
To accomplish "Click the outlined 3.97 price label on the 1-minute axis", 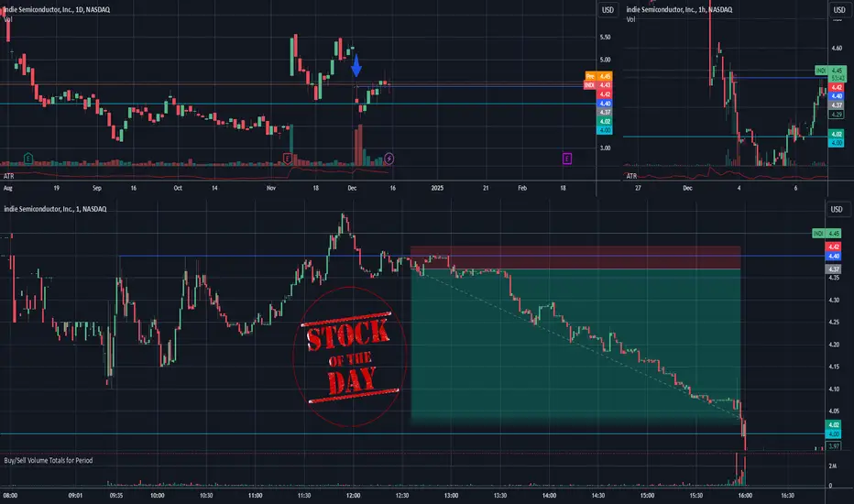I will click(834, 446).
